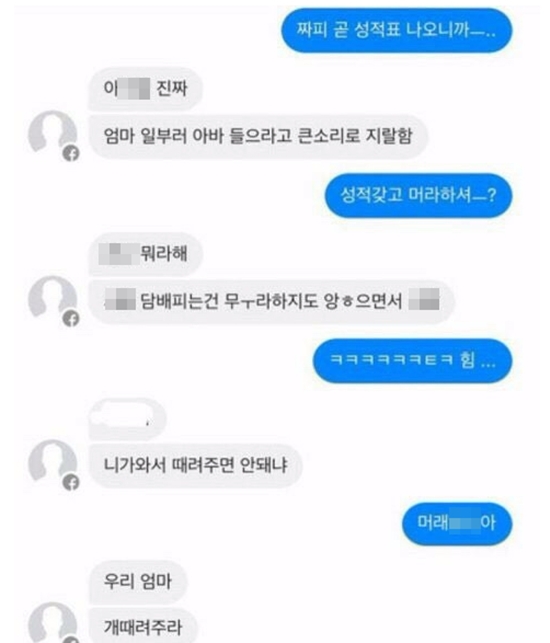The image size is (550, 643).
Task: Select the avatar beside '개때려주라' message
Action: pos(52,622)
